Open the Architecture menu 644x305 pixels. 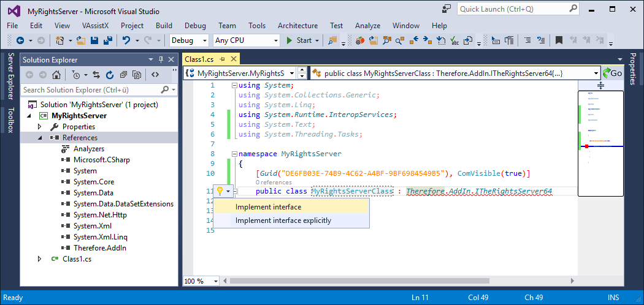click(297, 26)
